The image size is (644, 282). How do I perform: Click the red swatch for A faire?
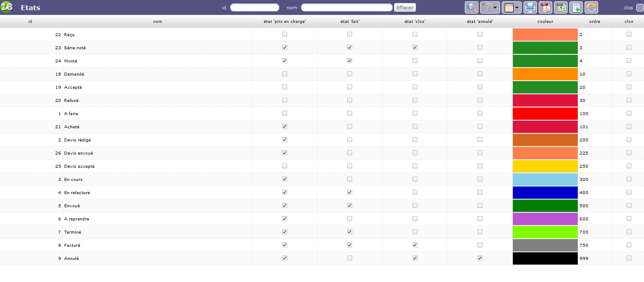click(x=545, y=113)
